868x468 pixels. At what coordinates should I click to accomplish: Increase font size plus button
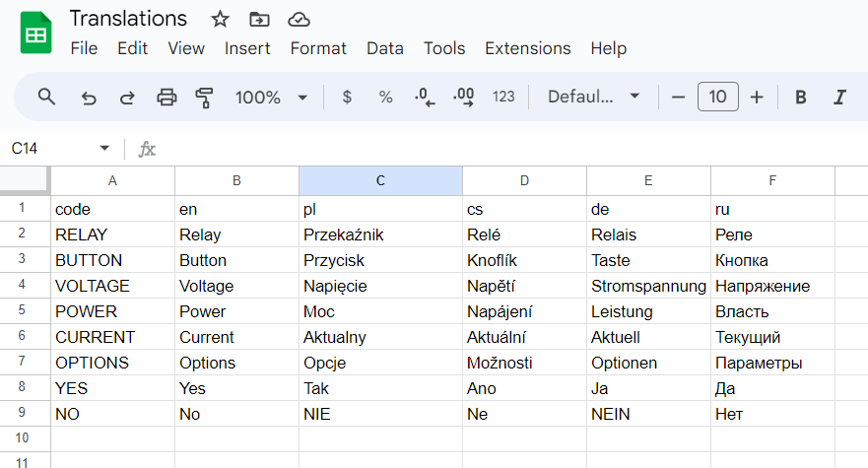(x=757, y=98)
